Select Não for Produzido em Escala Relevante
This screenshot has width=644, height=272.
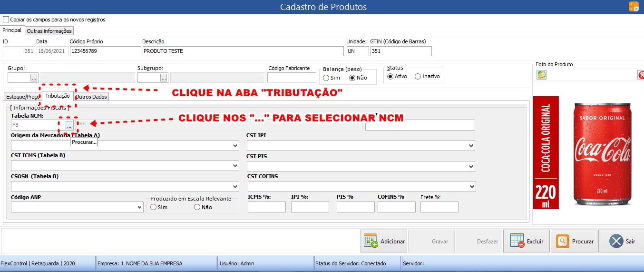197,207
